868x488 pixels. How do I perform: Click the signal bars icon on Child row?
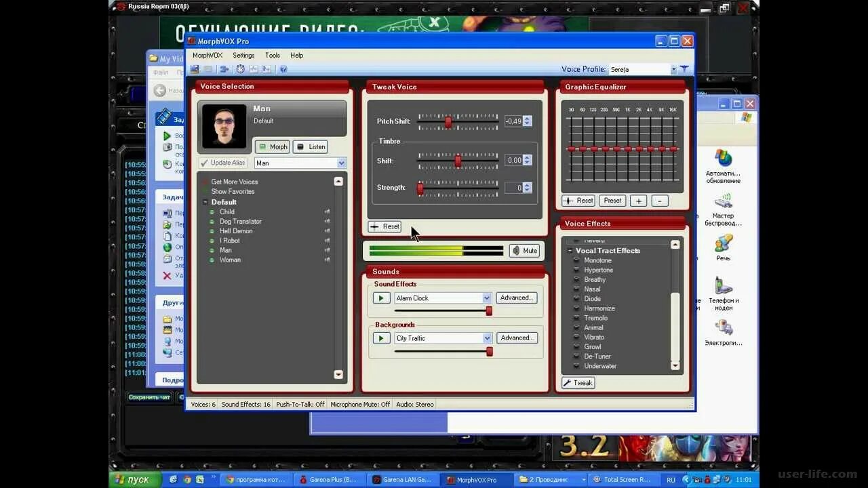click(328, 211)
